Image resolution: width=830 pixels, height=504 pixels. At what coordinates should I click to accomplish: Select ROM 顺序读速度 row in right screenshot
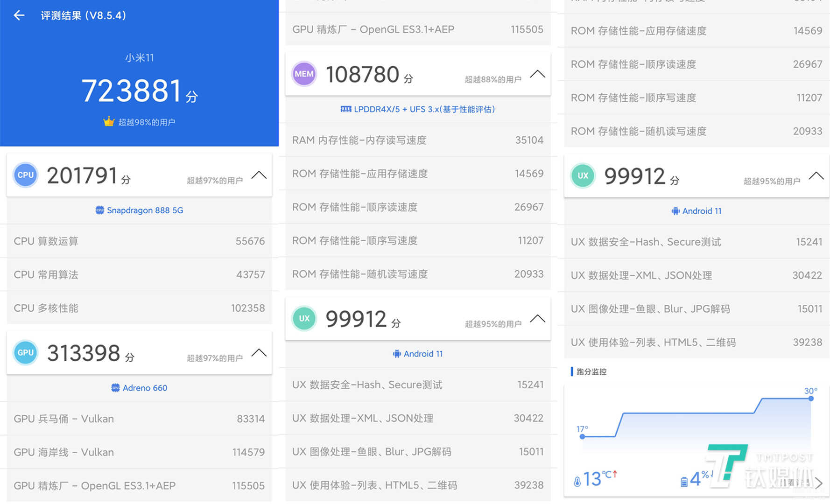696,64
